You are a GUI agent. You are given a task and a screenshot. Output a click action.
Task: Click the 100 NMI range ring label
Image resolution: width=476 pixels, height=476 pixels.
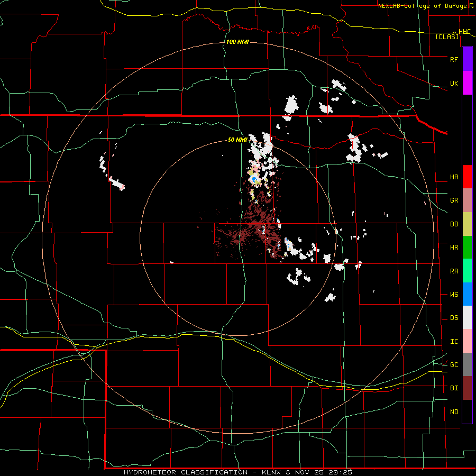coord(237,42)
